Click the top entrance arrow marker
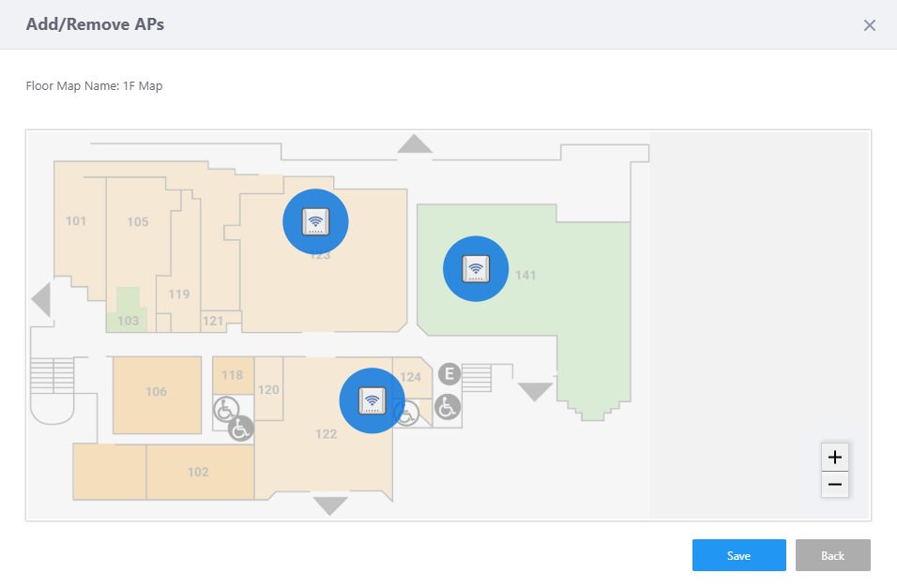Screen dimensions: 897x588 coord(414,143)
